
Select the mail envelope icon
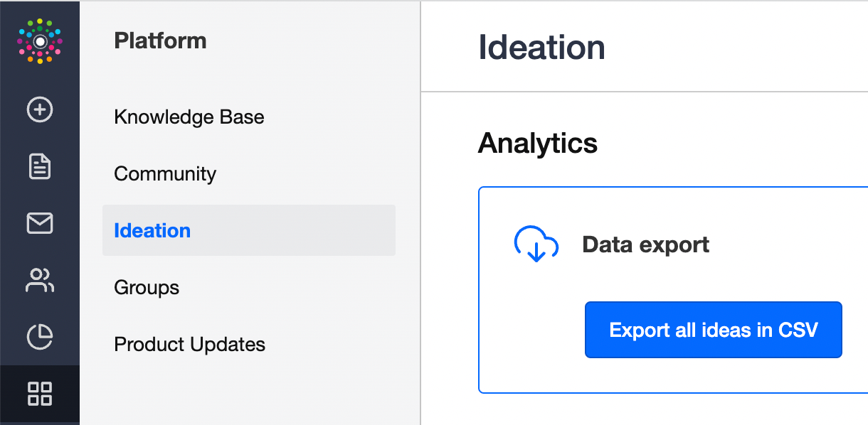[40, 223]
